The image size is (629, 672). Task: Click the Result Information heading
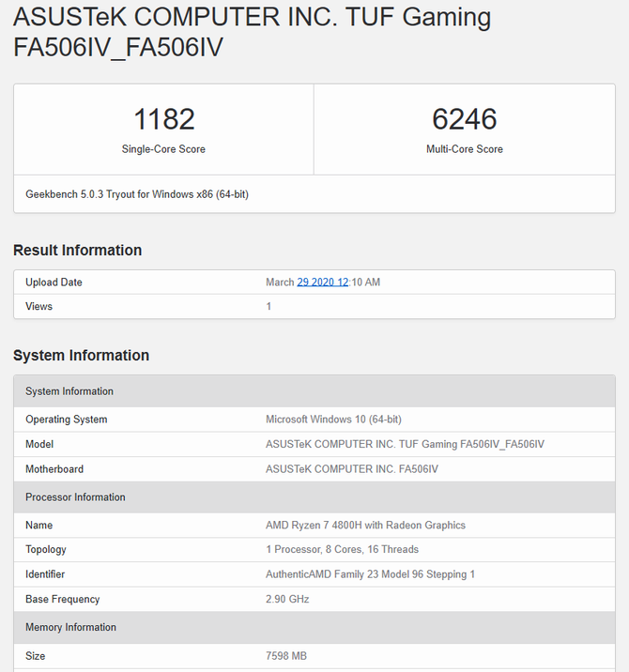77,251
